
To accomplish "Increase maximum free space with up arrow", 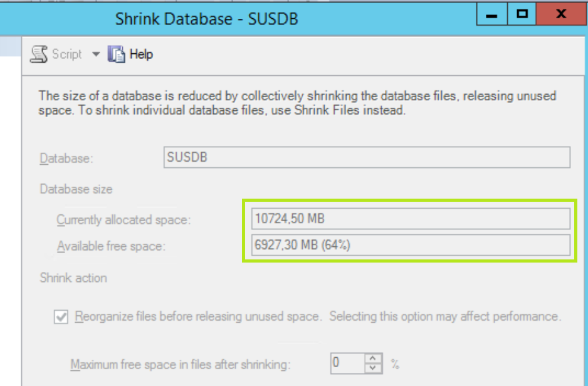I will 373,358.
